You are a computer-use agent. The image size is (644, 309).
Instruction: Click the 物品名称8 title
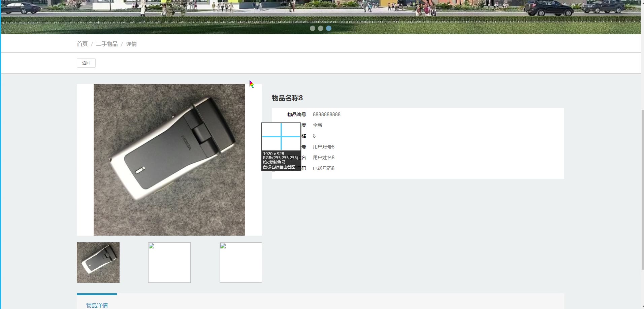pyautogui.click(x=287, y=98)
